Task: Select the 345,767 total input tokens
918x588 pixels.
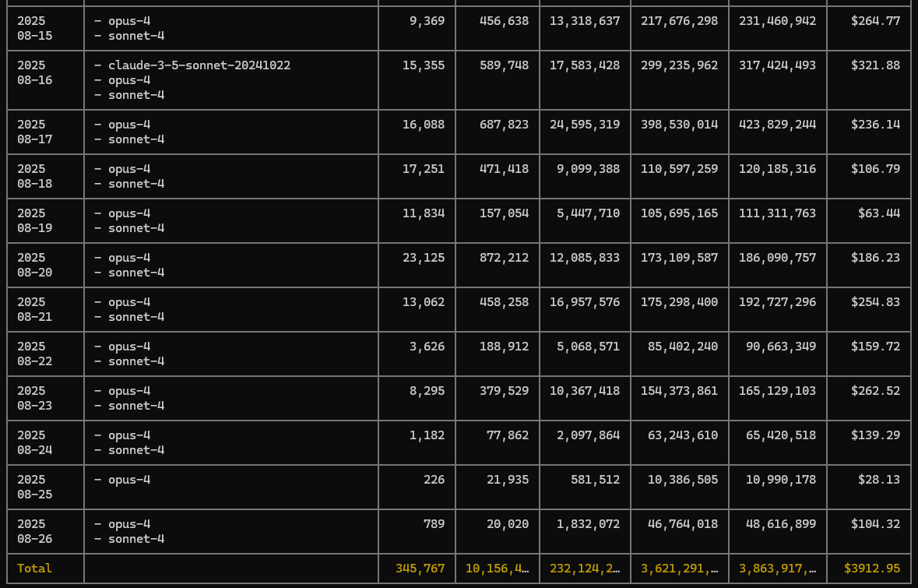Action: pyautogui.click(x=420, y=569)
